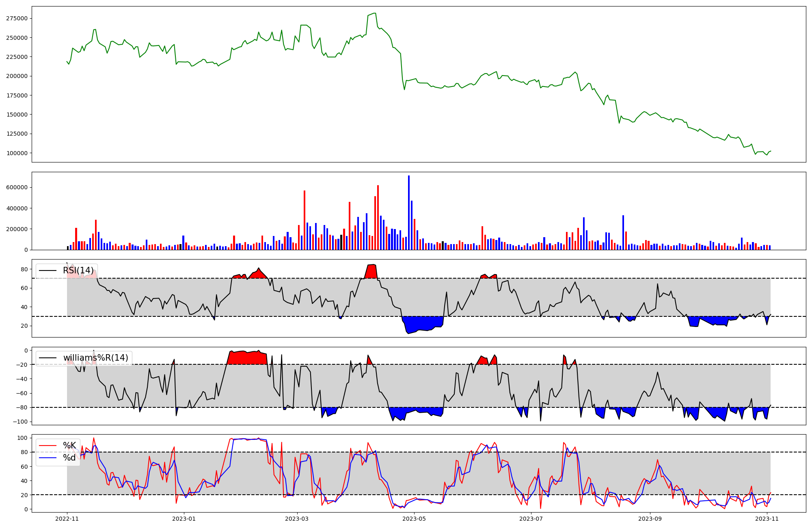Viewport: 812px width, 528px height.
Task: Click the highest peak of green price line
Action: pos(374,13)
